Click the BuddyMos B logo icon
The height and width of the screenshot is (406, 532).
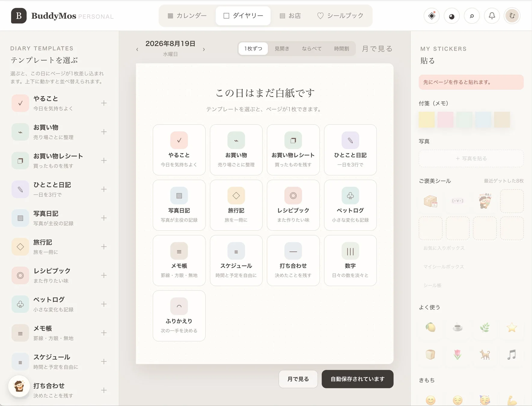point(19,16)
